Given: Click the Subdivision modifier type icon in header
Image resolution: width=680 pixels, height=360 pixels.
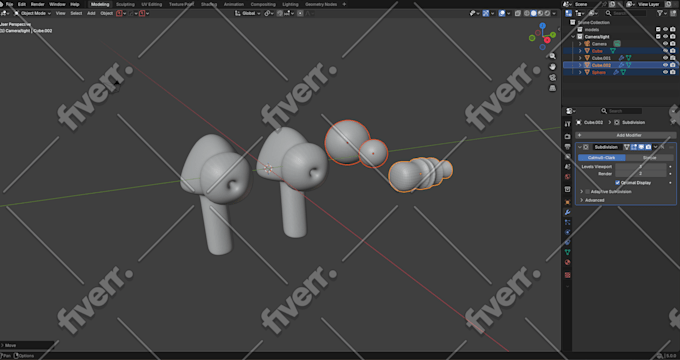Looking at the screenshot, I should pyautogui.click(x=586, y=147).
